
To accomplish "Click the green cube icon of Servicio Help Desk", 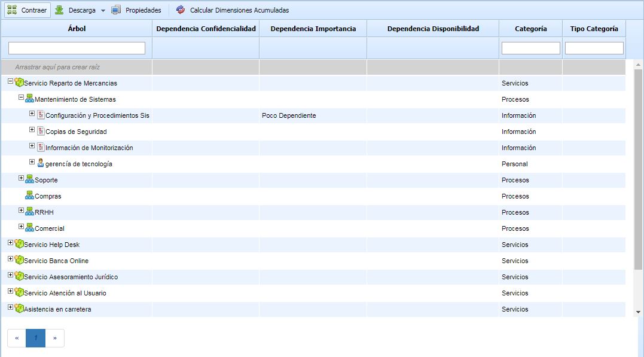I will [19, 244].
